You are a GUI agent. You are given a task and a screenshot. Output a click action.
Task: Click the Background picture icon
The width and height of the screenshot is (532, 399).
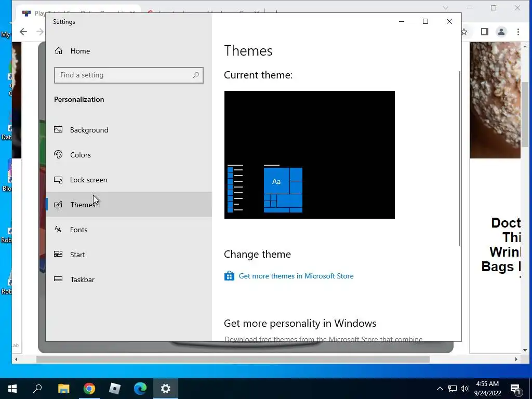click(x=58, y=129)
